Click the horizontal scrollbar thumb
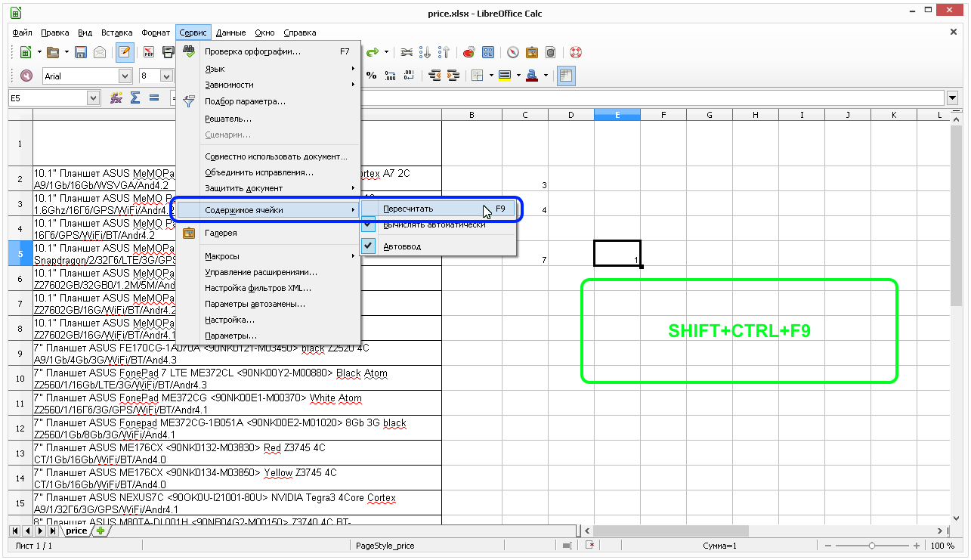This screenshot has height=560, width=971. [x=671, y=531]
